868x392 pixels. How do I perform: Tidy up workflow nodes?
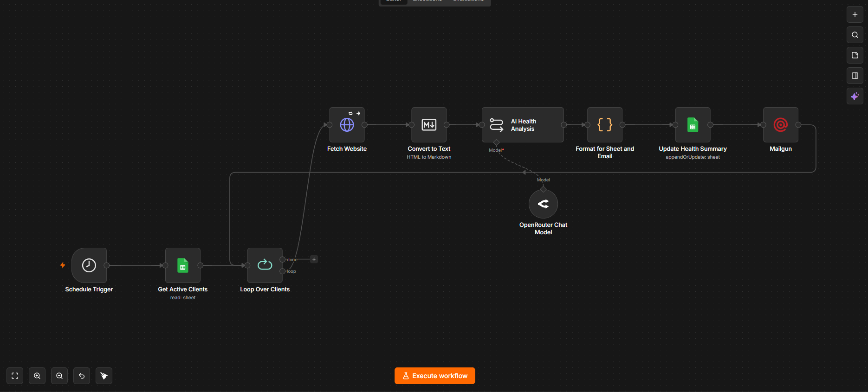104,376
